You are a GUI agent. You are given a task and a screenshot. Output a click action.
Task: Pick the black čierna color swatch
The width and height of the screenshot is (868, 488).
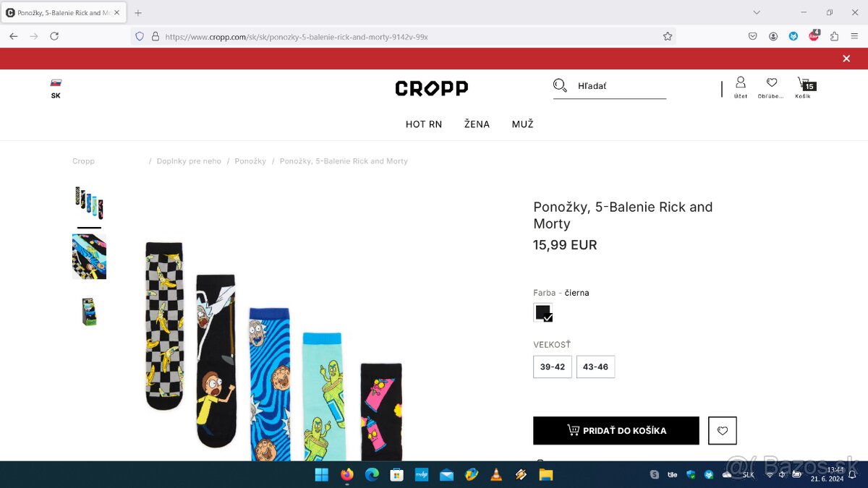543,312
